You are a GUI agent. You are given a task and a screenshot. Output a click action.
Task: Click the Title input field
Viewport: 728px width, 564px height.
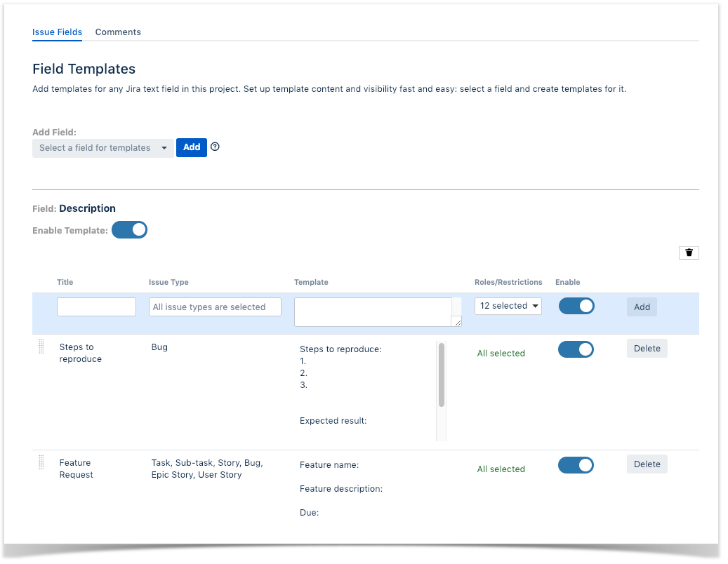pyautogui.click(x=97, y=307)
